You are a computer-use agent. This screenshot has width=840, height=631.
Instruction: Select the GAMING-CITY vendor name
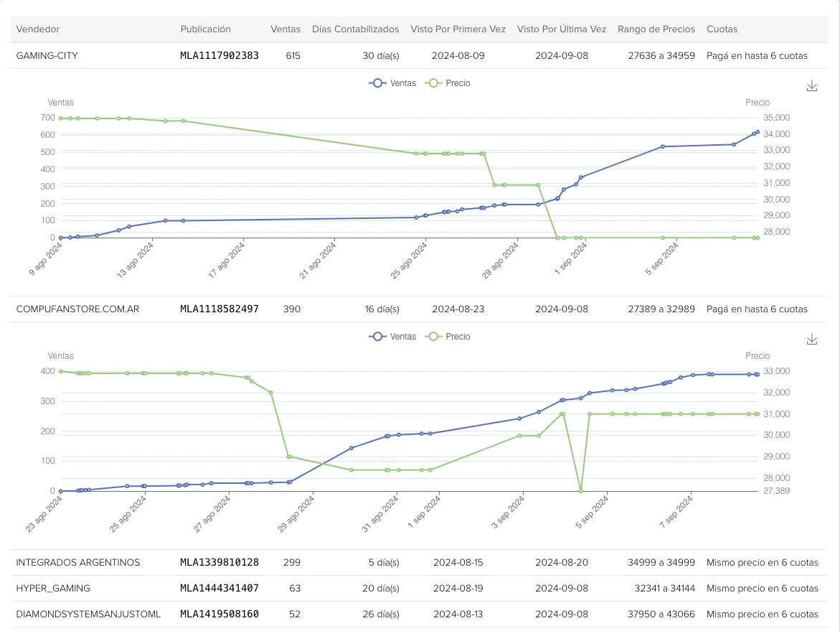point(47,56)
